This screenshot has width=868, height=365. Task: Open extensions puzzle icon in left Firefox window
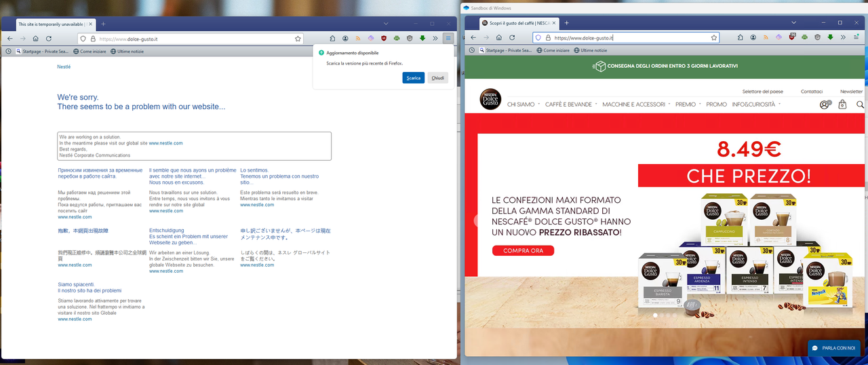point(333,39)
